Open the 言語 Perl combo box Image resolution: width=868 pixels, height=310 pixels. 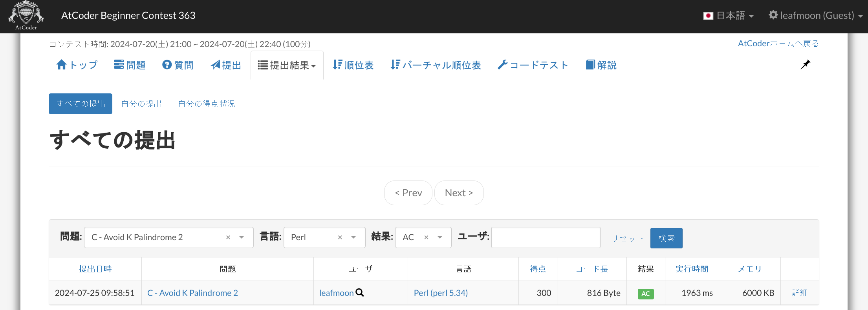[324, 237]
